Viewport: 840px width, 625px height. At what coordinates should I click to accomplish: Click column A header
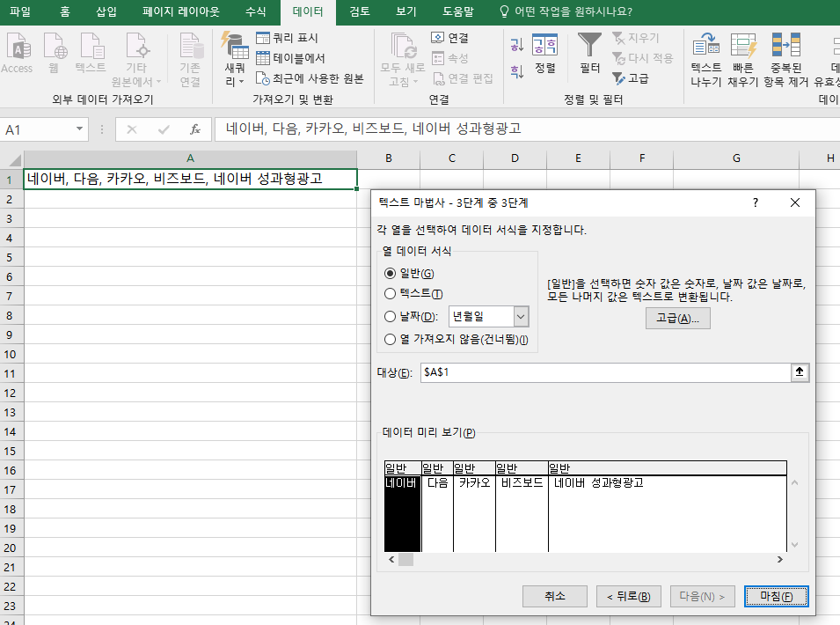[x=190, y=158]
